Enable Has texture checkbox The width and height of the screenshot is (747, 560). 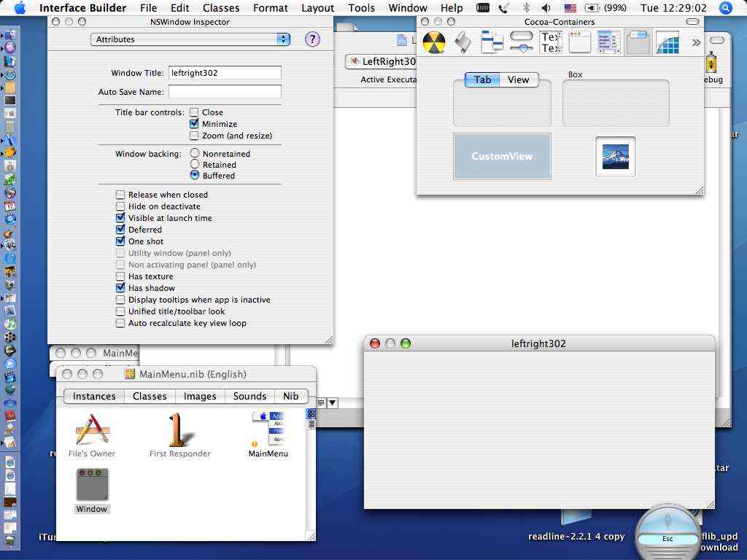point(120,276)
